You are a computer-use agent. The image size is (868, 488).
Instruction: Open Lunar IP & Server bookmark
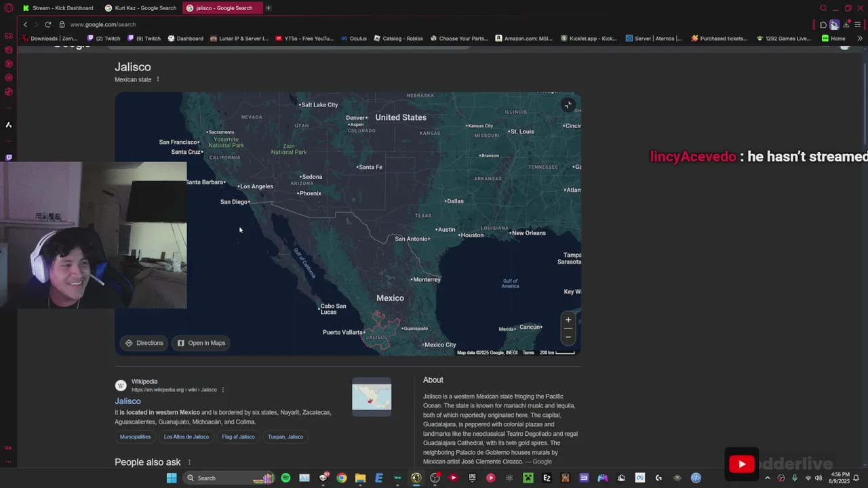pos(239,39)
